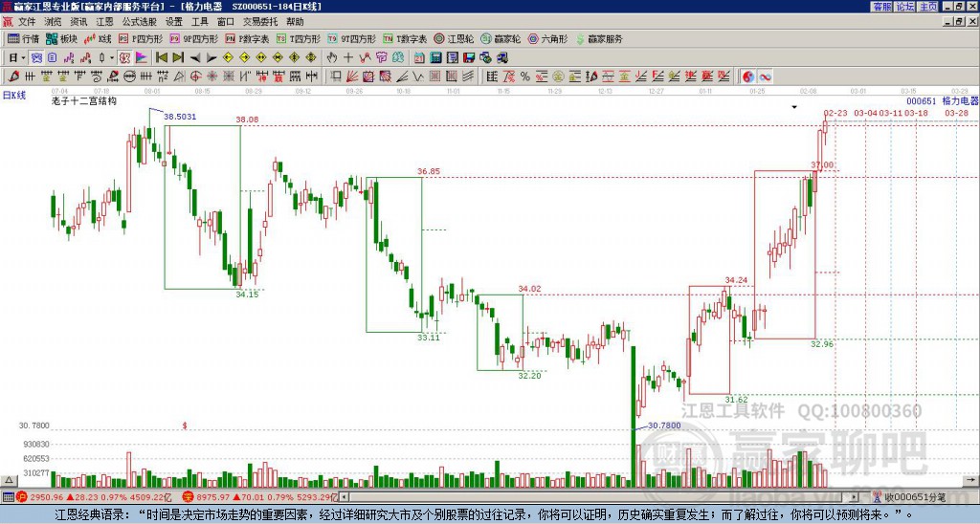This screenshot has width=980, height=524.
Task: Click the 客服 customer service link
Action: [881, 7]
